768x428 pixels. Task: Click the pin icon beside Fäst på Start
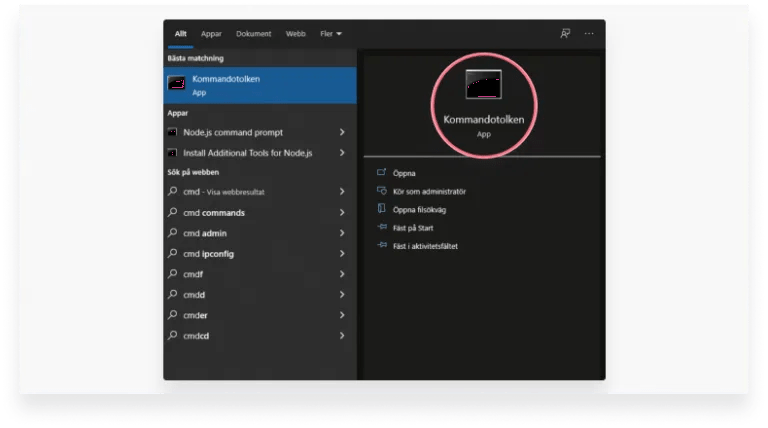click(382, 227)
